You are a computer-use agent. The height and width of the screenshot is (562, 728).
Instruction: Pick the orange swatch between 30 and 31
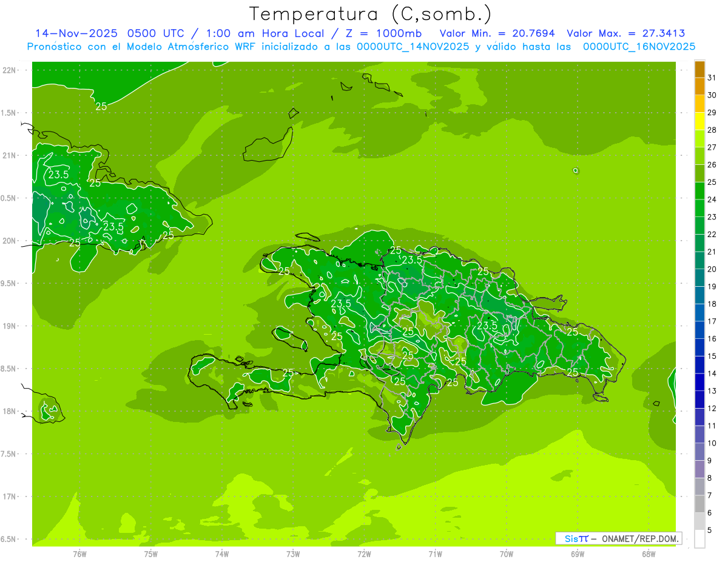click(x=699, y=87)
